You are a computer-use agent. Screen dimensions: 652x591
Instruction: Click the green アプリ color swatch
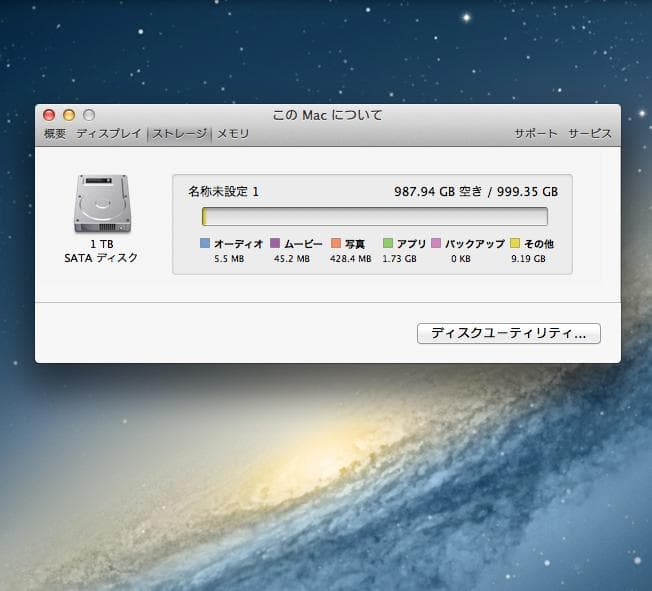click(388, 243)
